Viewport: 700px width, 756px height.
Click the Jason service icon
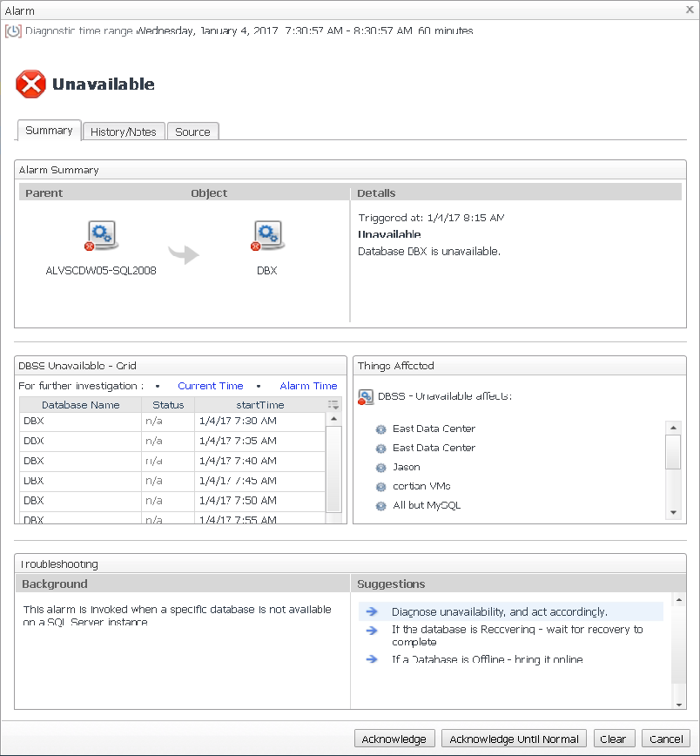click(x=380, y=468)
